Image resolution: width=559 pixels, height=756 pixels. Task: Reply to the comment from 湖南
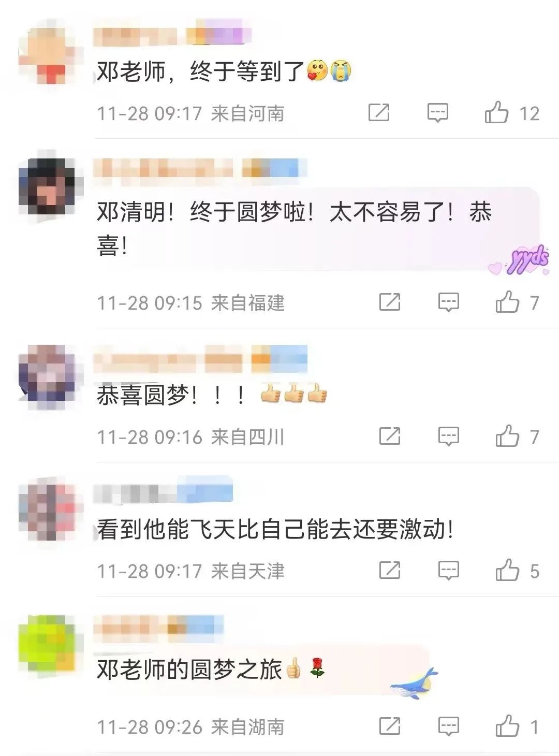(x=448, y=726)
